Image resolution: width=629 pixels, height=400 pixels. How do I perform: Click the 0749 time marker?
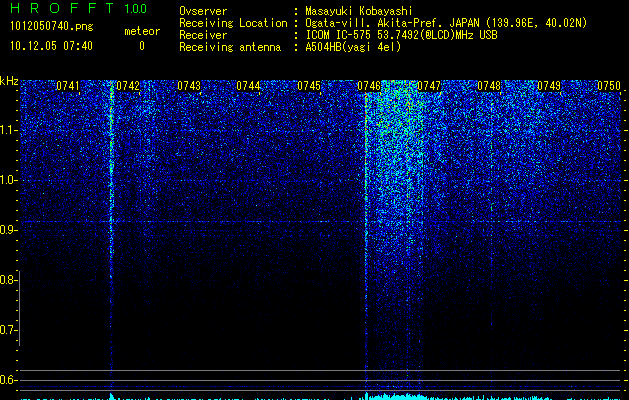pyautogui.click(x=549, y=86)
